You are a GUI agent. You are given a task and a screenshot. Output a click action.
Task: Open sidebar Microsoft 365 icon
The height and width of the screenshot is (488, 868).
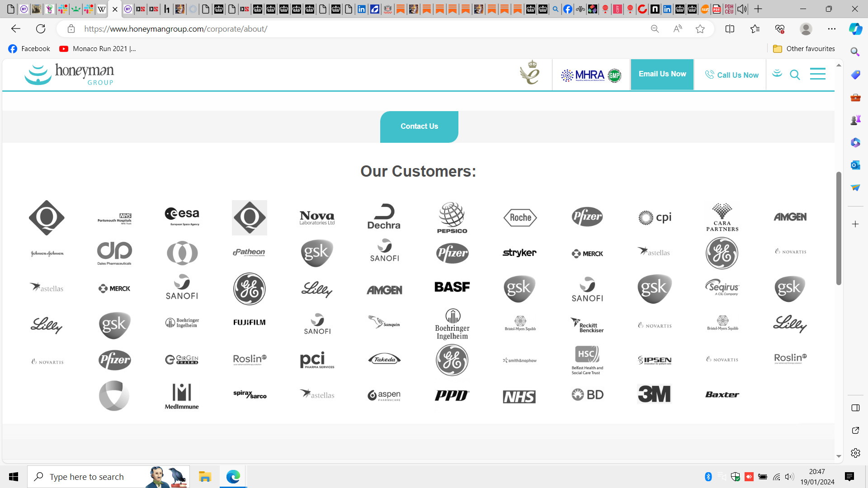855,142
